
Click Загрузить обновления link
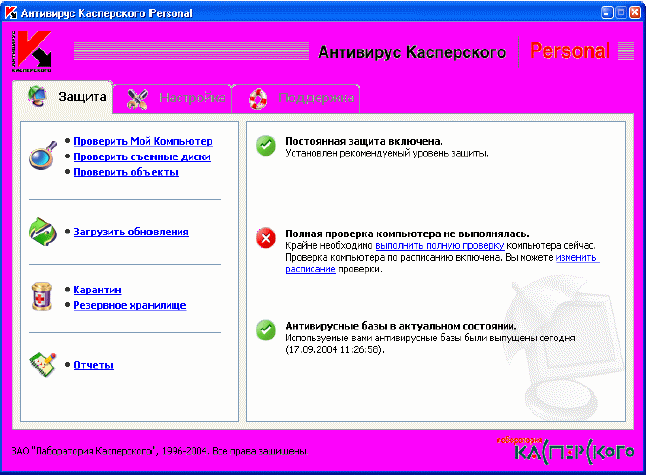pos(131,232)
